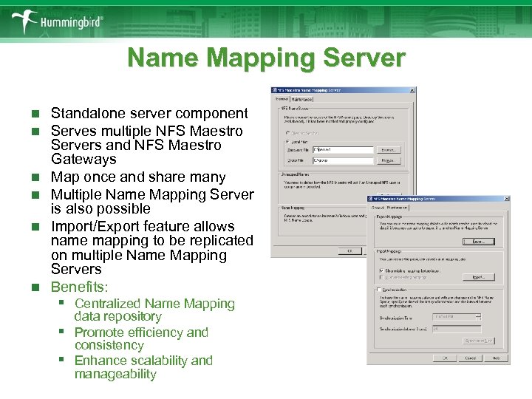The height and width of the screenshot is (399, 532).
Task: Close the back Name Mapping Server dialog
Action: point(412,90)
